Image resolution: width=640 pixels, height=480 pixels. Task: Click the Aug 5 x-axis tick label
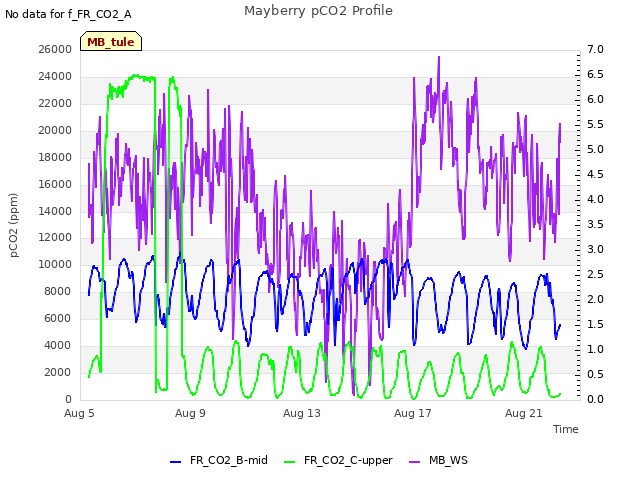79,413
